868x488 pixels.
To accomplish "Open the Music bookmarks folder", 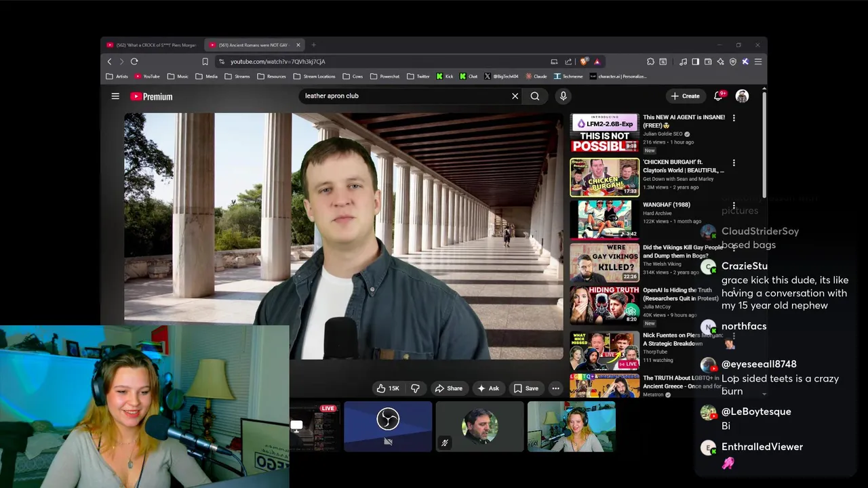I will click(x=178, y=77).
